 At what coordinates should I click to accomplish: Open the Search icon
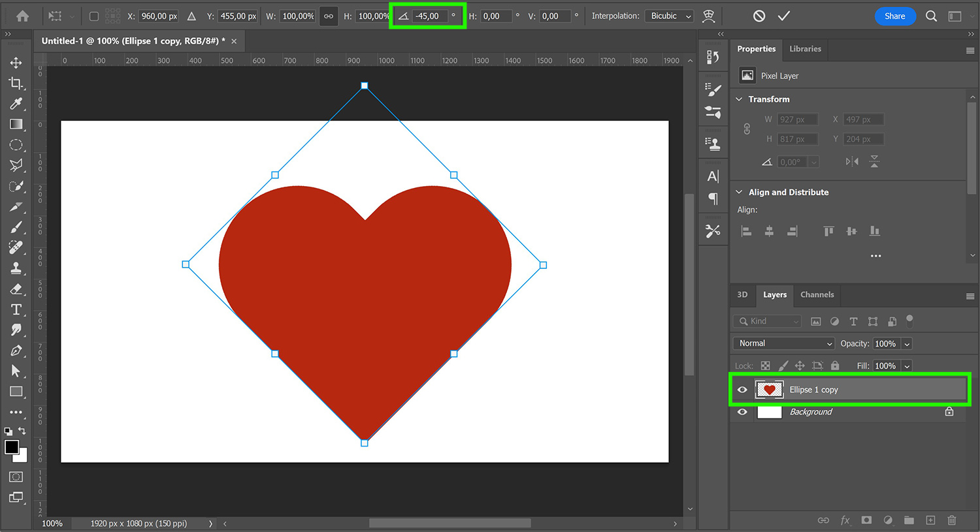pyautogui.click(x=931, y=16)
